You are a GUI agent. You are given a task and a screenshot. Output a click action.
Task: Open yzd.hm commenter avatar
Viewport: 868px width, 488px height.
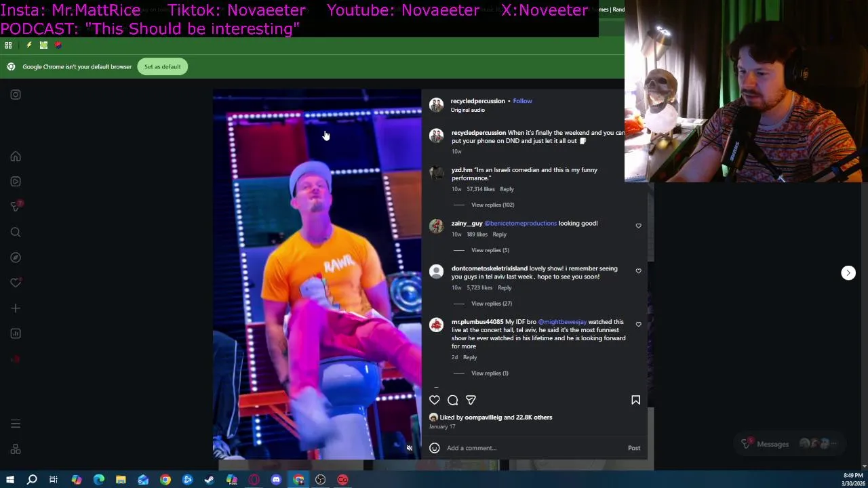pos(436,173)
